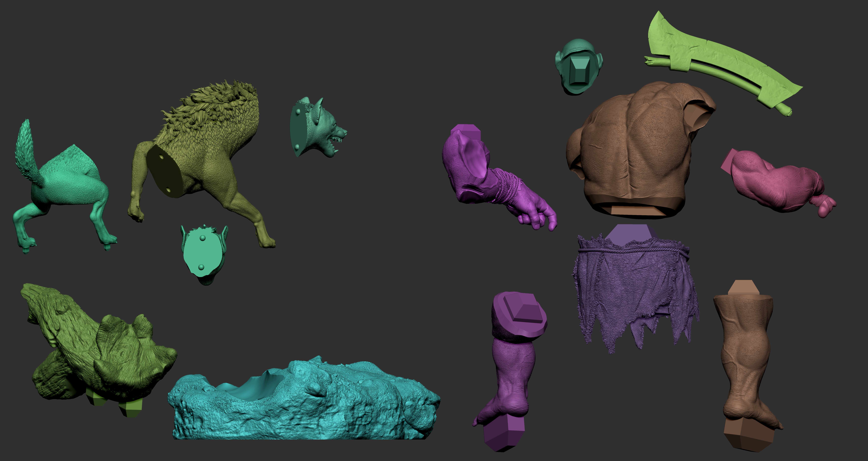Screen dimensions: 868x461
Task: Select the dark green orc head piece
Action: coord(579,67)
